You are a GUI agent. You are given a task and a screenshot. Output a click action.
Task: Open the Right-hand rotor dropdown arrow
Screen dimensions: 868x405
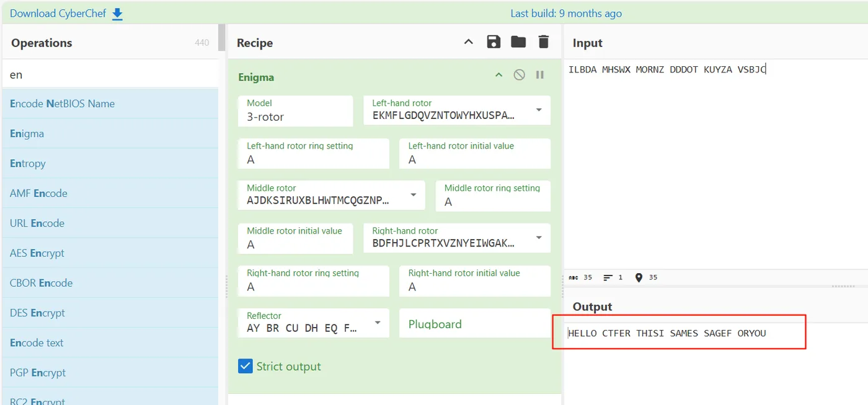(x=539, y=238)
